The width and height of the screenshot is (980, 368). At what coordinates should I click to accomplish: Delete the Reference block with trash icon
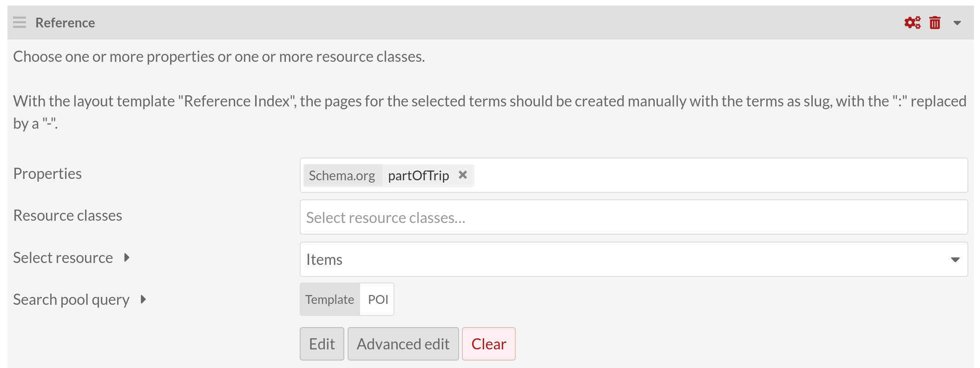[935, 22]
